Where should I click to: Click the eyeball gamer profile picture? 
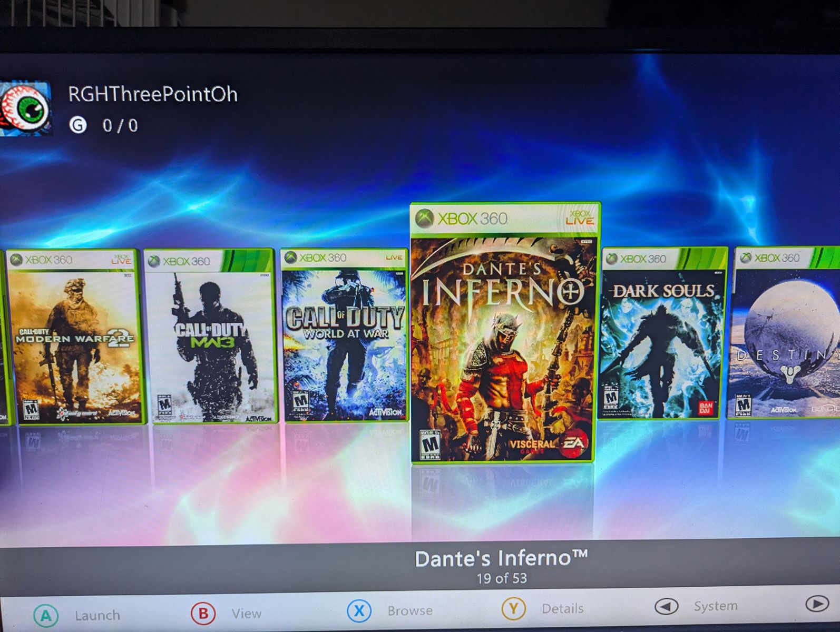click(25, 109)
